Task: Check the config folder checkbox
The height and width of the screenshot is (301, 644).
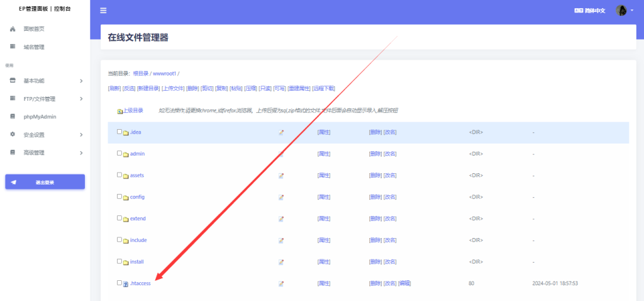Action: coord(119,196)
